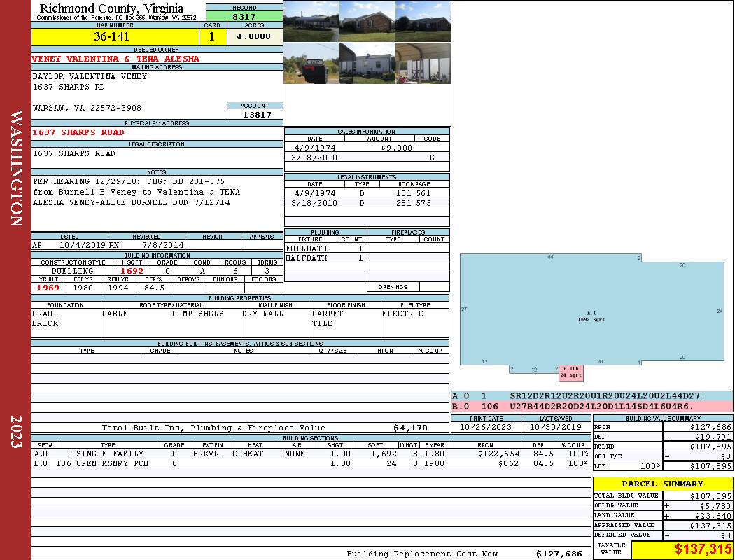Open the white building rear photo
The height and width of the screenshot is (560, 735).
367,63
